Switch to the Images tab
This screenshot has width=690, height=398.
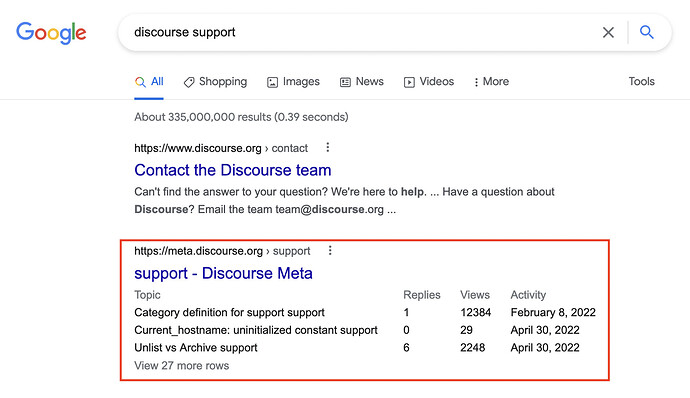(x=294, y=82)
